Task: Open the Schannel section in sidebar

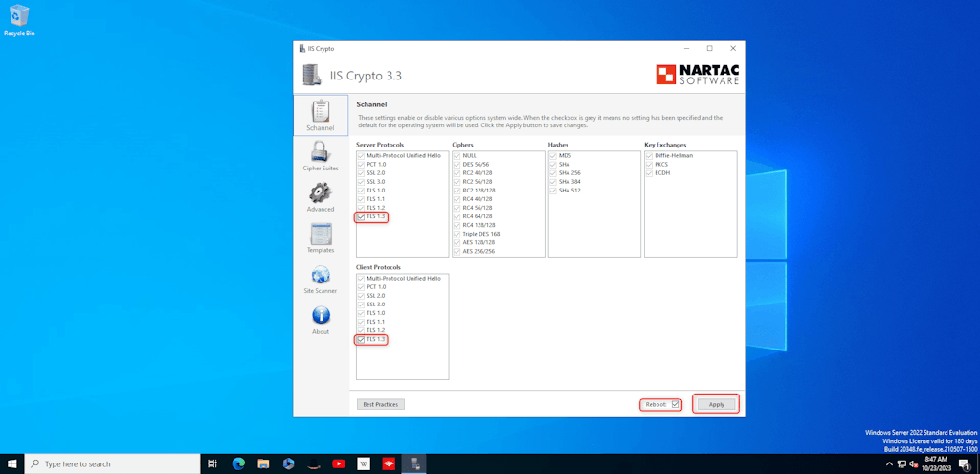Action: point(320,115)
